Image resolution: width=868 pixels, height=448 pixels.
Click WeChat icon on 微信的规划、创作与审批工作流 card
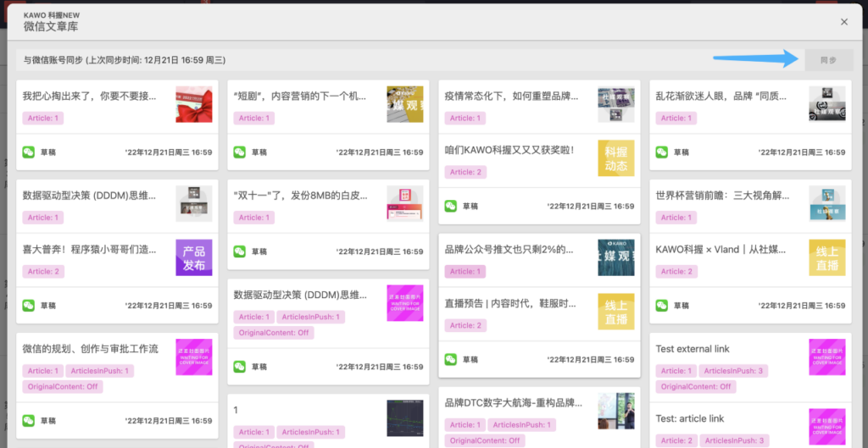(29, 420)
